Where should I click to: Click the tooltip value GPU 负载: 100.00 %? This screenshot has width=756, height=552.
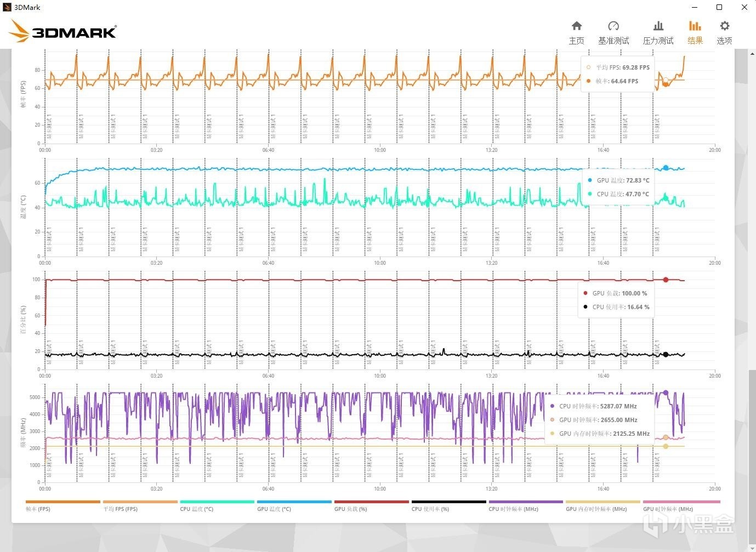click(619, 293)
